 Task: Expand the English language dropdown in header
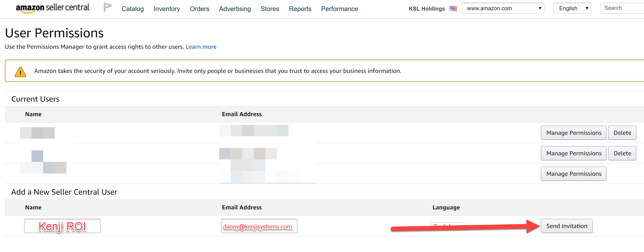coord(572,8)
